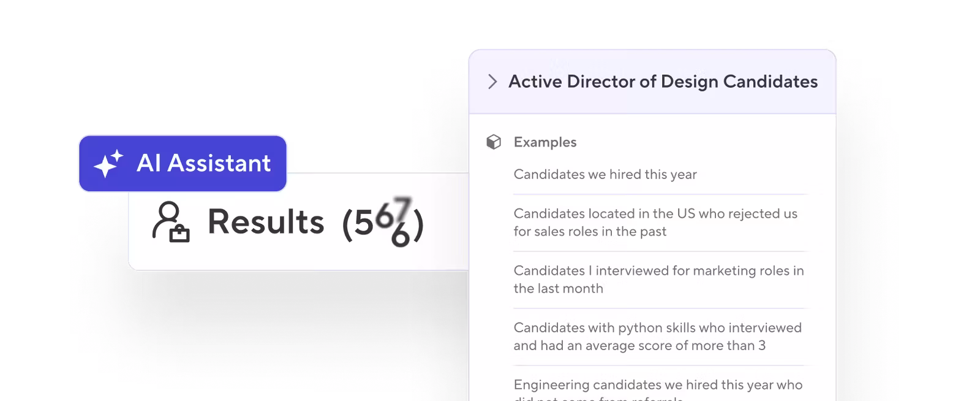
Task: Click the cube icon beside Examples
Action: [494, 142]
